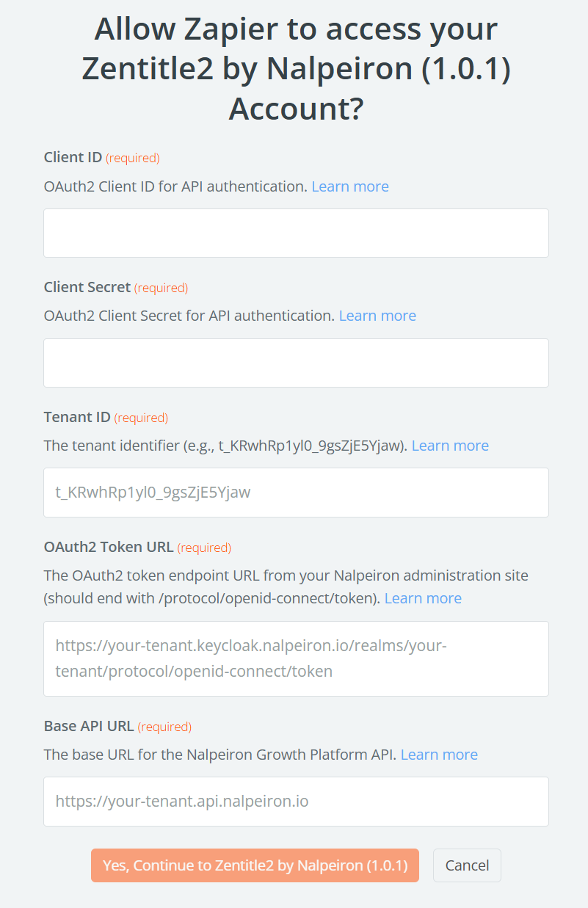Select the Tenant ID input field
This screenshot has width=588, height=908.
pos(296,493)
